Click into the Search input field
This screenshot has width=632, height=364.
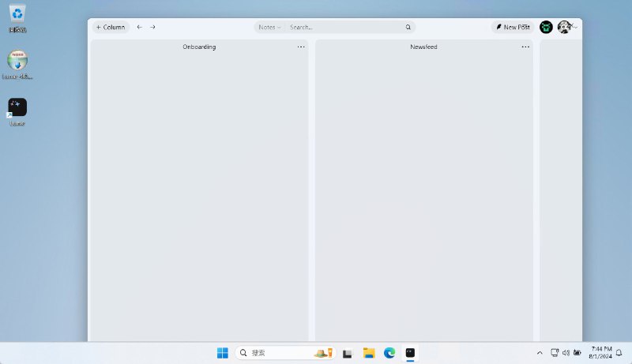click(x=345, y=27)
